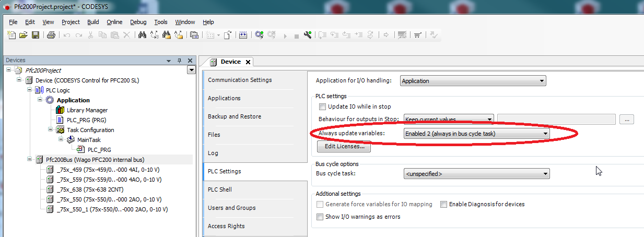Click the Open project folder icon
Viewport: 644px width, 237px height.
(x=23, y=35)
